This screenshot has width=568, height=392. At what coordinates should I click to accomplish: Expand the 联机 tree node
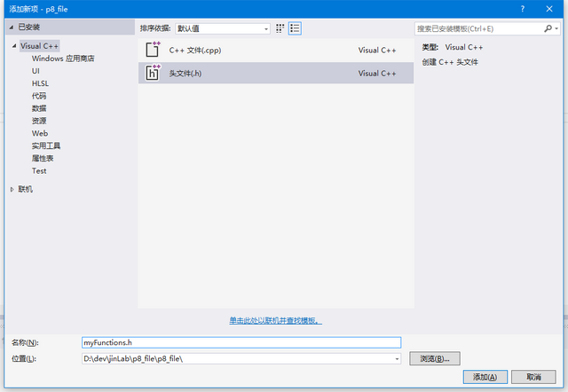coord(12,189)
